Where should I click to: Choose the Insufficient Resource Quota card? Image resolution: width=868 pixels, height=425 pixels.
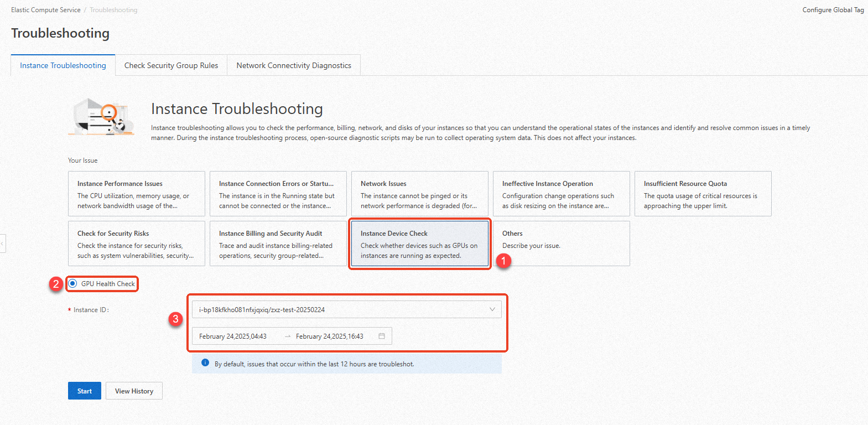click(703, 194)
